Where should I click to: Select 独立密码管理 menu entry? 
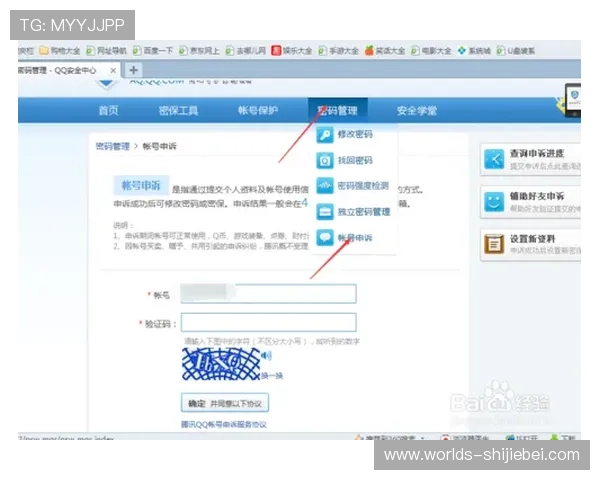pyautogui.click(x=364, y=212)
